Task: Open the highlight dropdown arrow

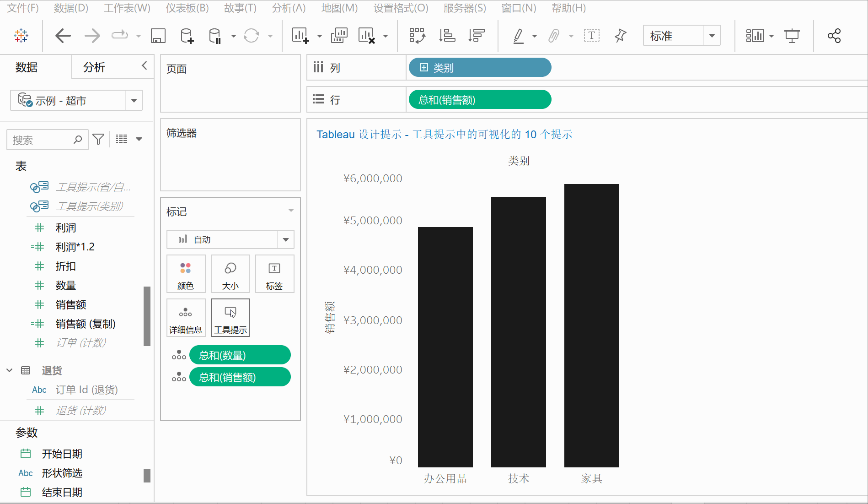Action: click(535, 36)
